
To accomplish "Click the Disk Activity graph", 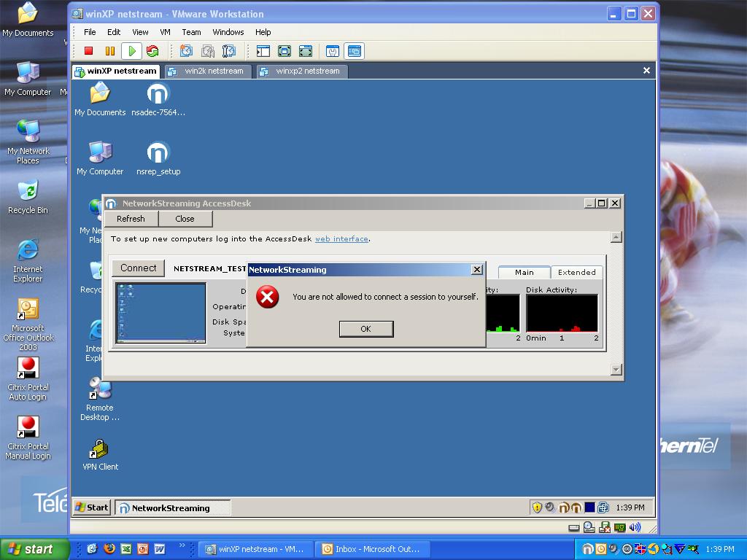I will [562, 313].
